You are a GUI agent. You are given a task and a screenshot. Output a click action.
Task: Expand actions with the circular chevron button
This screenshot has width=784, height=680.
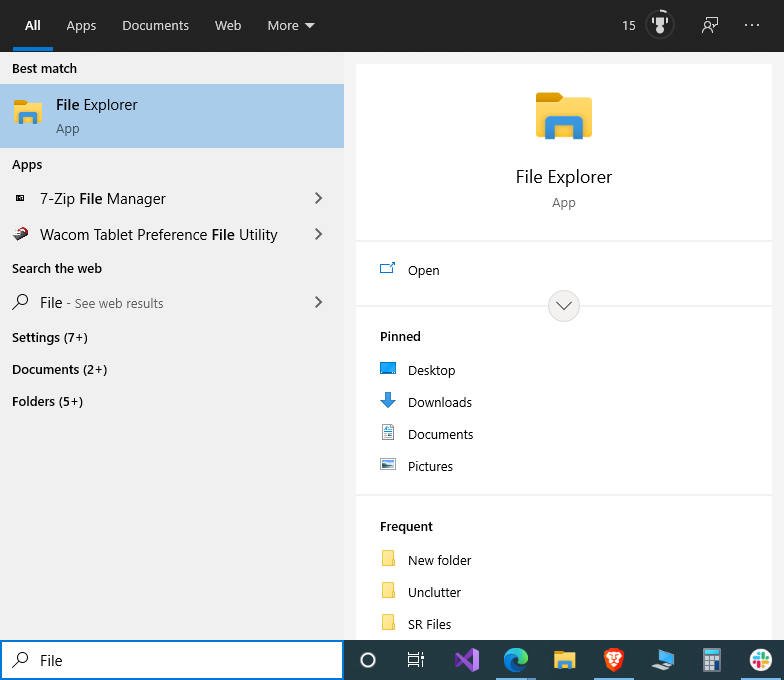564,306
